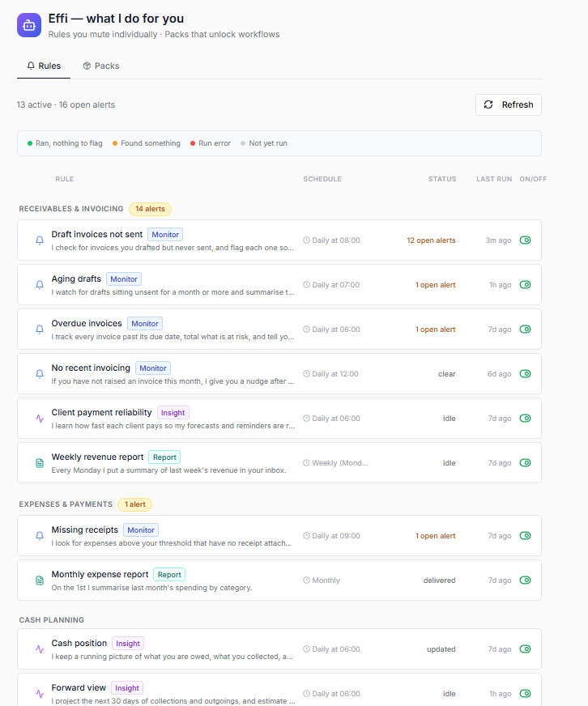This screenshot has height=706, width=588.
Task: Click the delivered status of Monthly expense report
Action: 439,581
